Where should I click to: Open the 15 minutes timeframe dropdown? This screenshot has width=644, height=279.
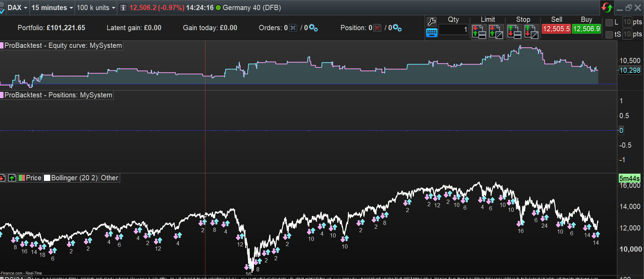click(x=52, y=8)
